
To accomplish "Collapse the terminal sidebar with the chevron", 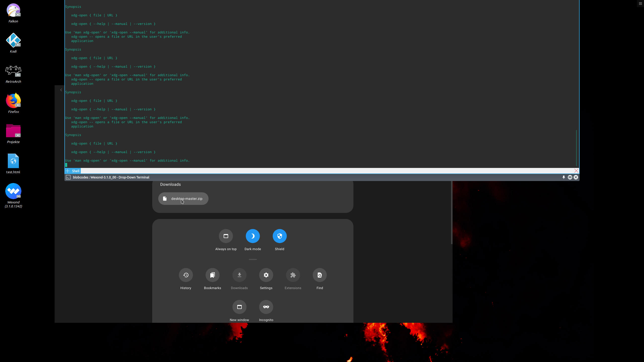I will (61, 90).
